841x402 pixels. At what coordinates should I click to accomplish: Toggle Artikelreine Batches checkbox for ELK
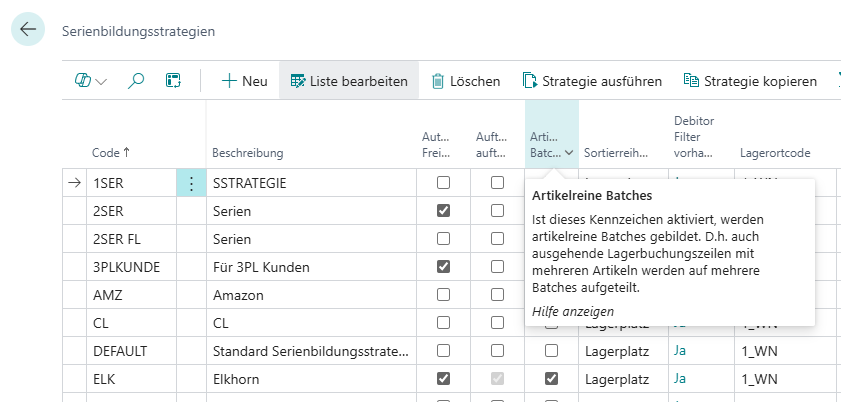point(551,379)
